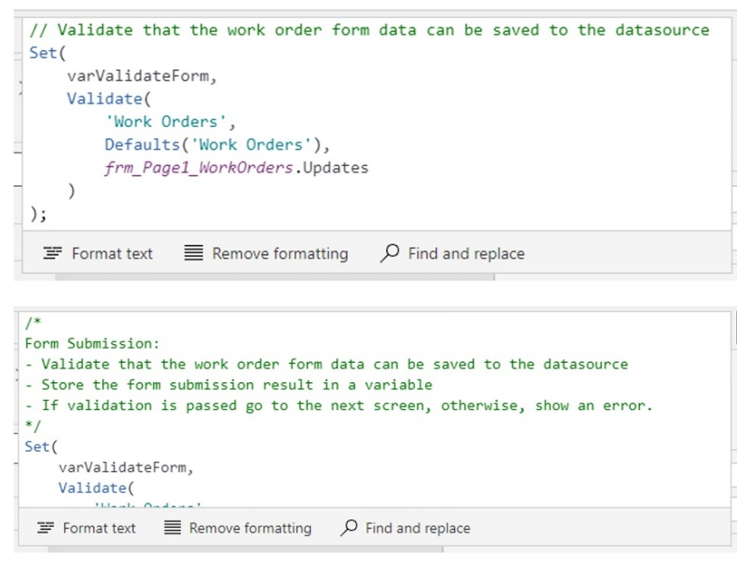Image resolution: width=744 pixels, height=562 pixels.
Task: Click Remove formatting icon in bottom editor
Action: pyautogui.click(x=171, y=528)
